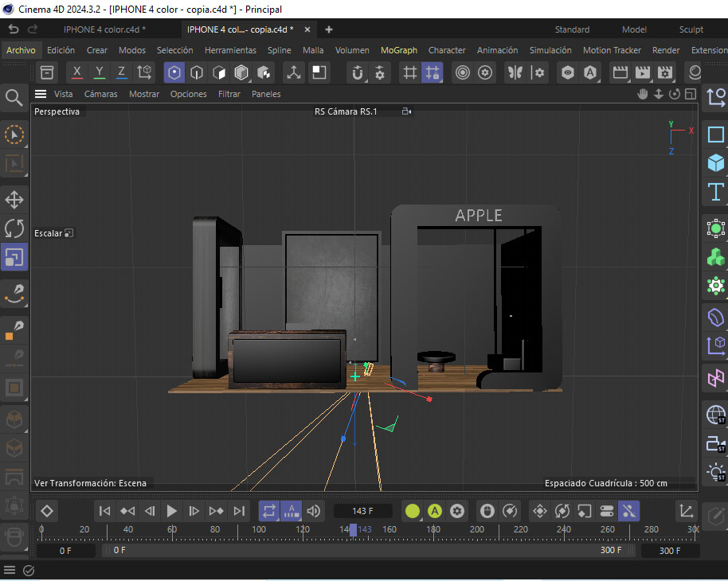Open the Opciones viewport settings
This screenshot has height=581, width=728.
click(188, 93)
